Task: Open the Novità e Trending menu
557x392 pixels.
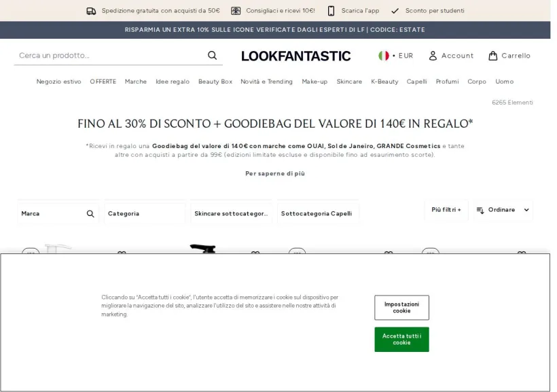Action: (266, 82)
